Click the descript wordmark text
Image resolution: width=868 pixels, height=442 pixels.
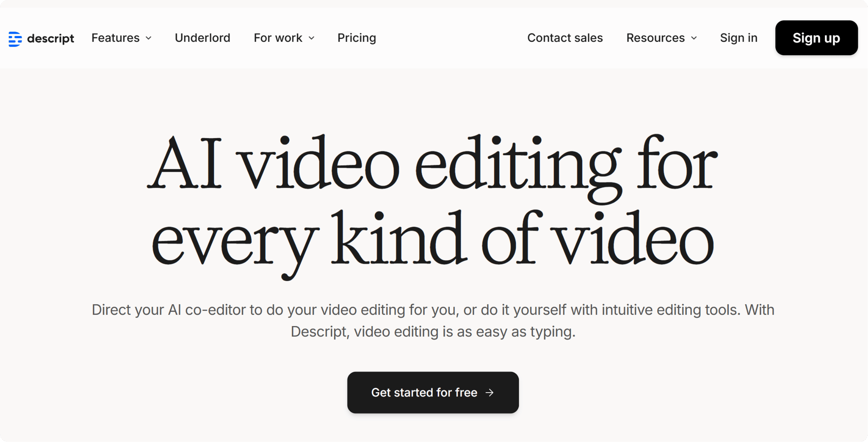point(50,39)
